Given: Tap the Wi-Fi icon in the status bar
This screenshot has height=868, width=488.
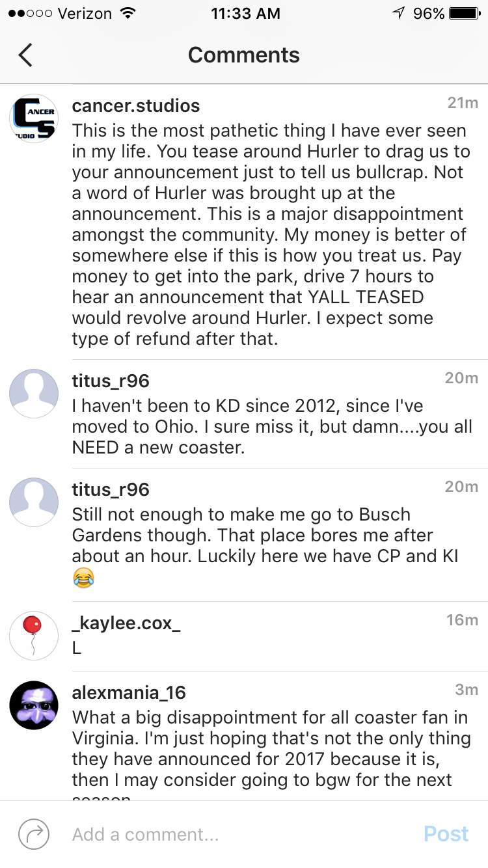Looking at the screenshot, I should coord(128,14).
